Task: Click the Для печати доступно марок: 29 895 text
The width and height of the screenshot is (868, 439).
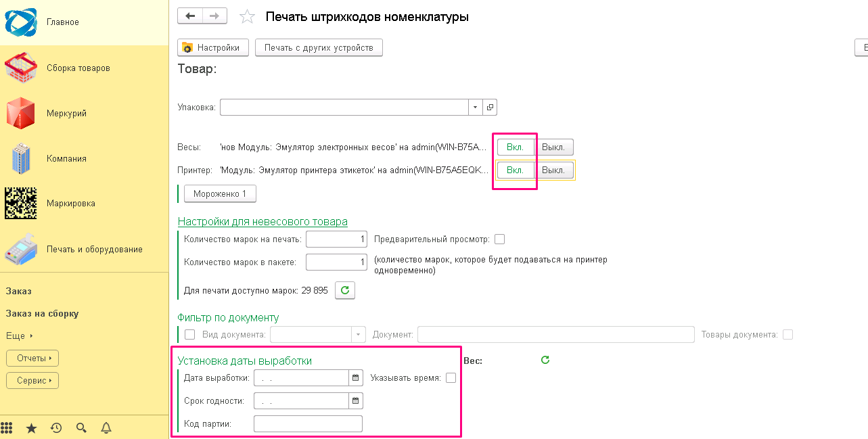Action: tap(256, 290)
